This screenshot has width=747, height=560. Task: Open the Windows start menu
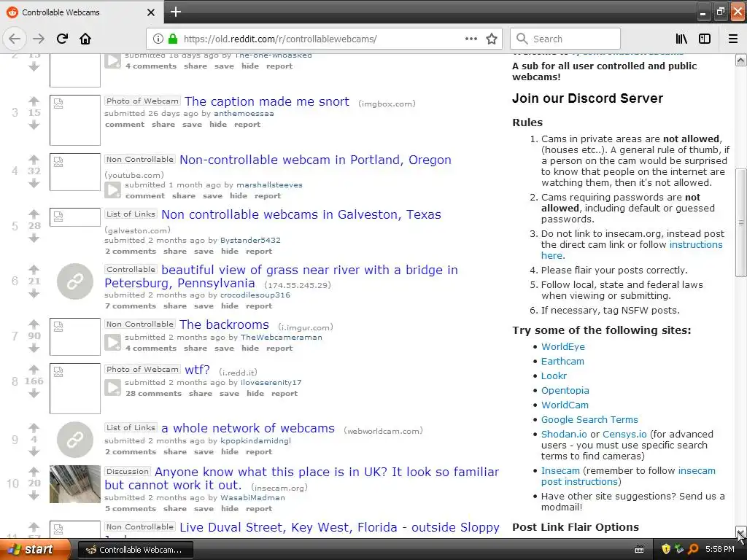36,549
